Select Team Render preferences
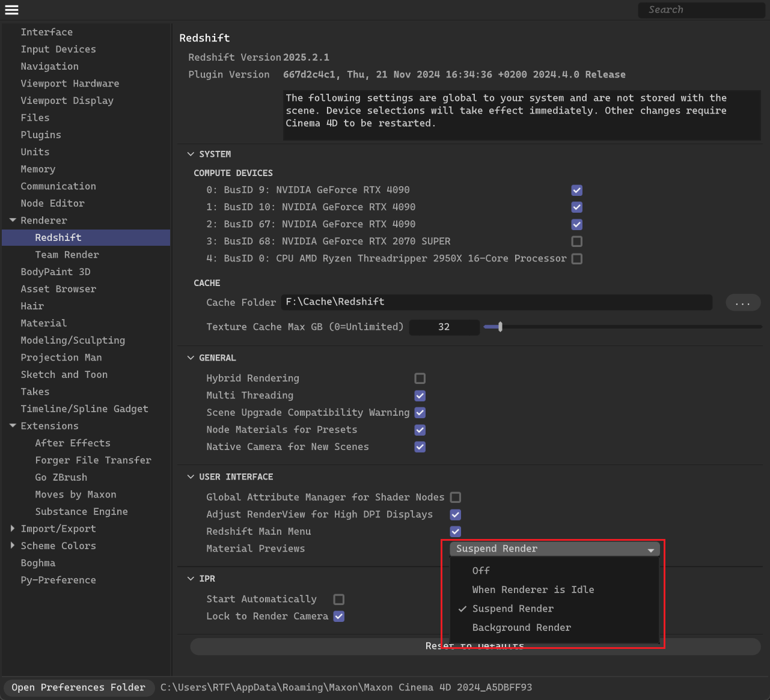The image size is (770, 700). (x=67, y=255)
